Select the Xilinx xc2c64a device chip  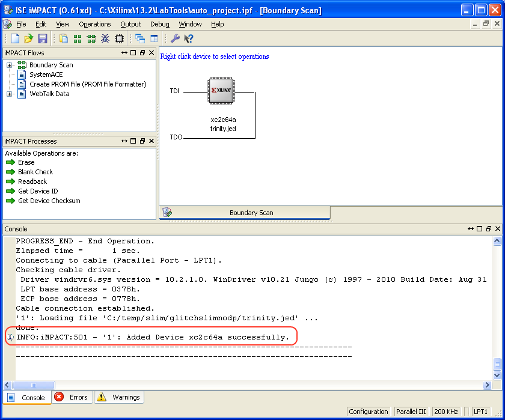tap(219, 90)
